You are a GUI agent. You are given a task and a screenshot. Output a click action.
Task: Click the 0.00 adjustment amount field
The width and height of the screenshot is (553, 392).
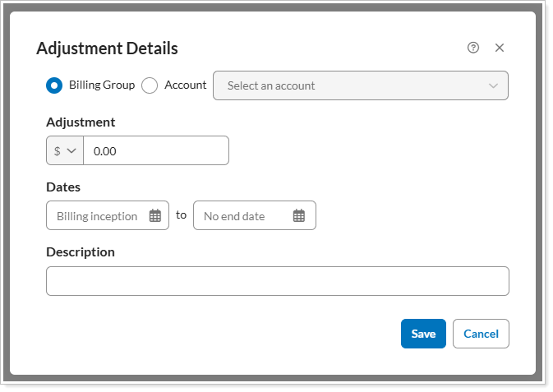point(156,151)
